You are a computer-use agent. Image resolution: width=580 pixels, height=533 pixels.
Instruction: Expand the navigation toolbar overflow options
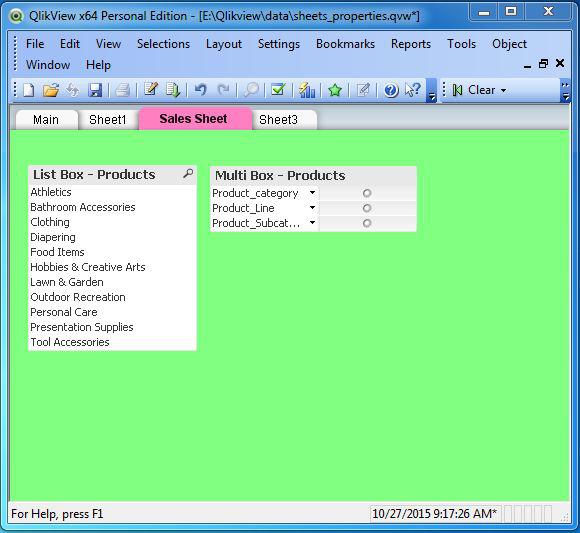click(x=565, y=90)
